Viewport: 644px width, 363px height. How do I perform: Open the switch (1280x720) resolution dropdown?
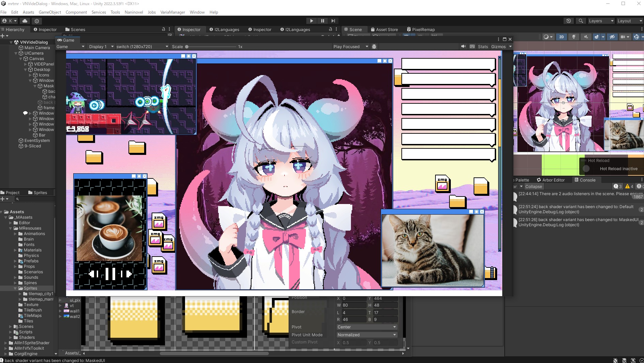(142, 47)
